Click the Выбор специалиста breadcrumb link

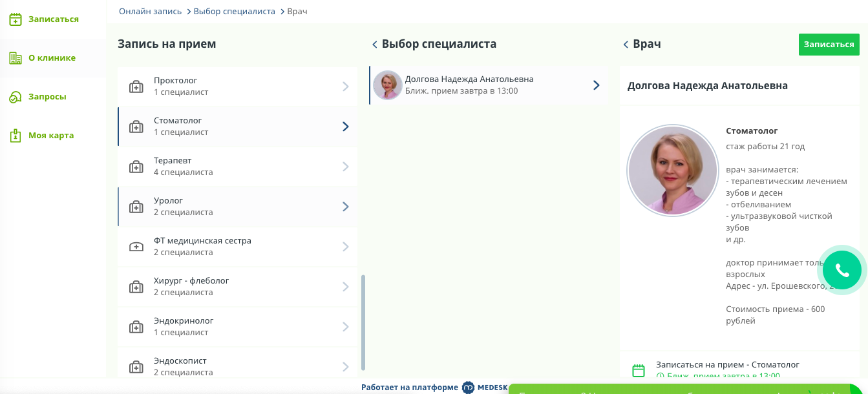235,12
